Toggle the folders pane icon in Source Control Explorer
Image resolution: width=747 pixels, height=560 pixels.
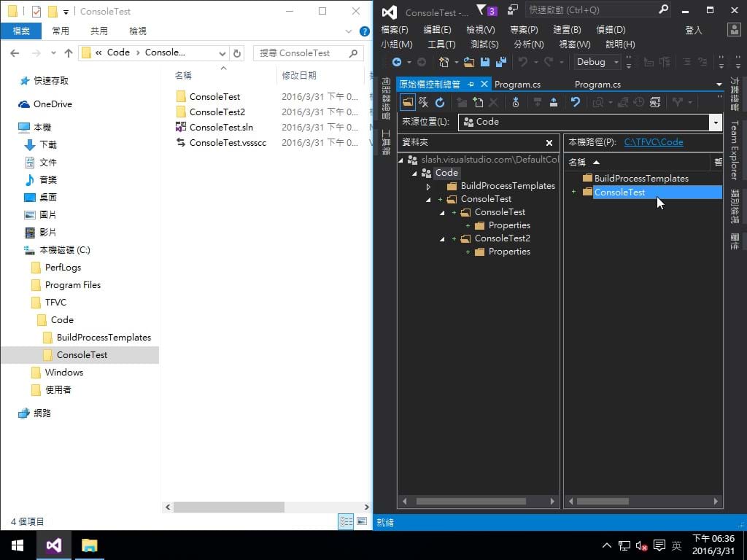[407, 102]
